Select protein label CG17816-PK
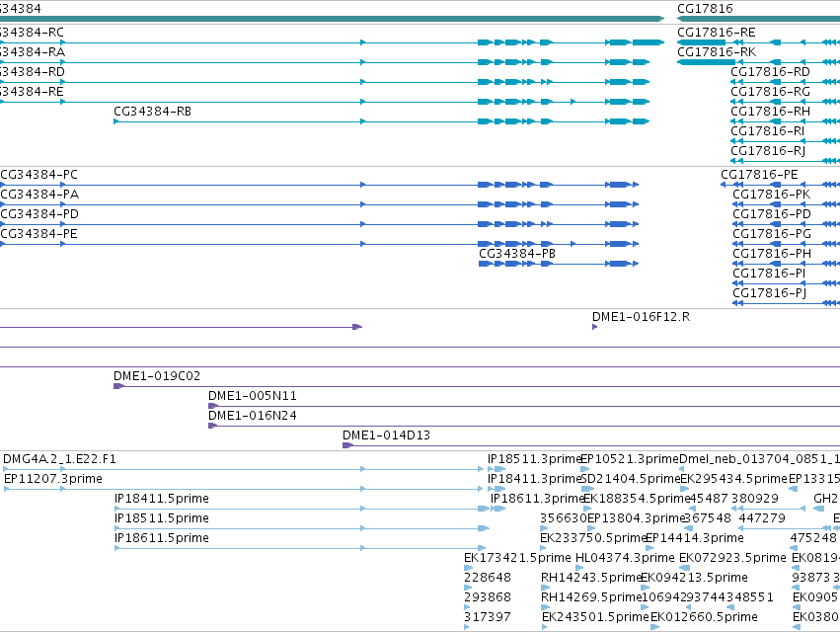This screenshot has height=632, width=840. click(772, 195)
